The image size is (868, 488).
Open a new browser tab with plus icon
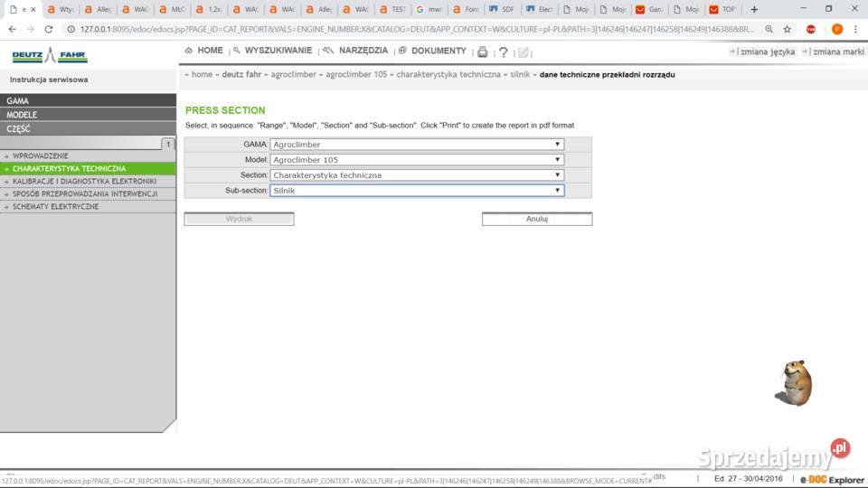click(754, 10)
